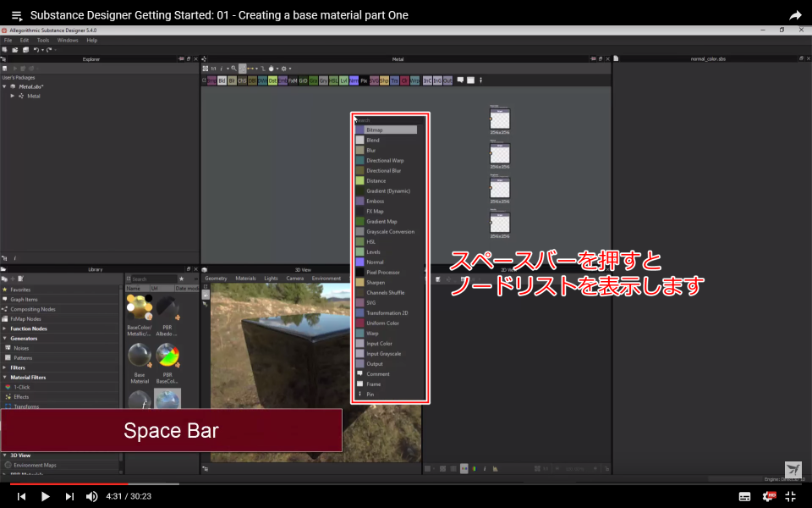Add Pin from graph toolbar icon

pos(480,80)
